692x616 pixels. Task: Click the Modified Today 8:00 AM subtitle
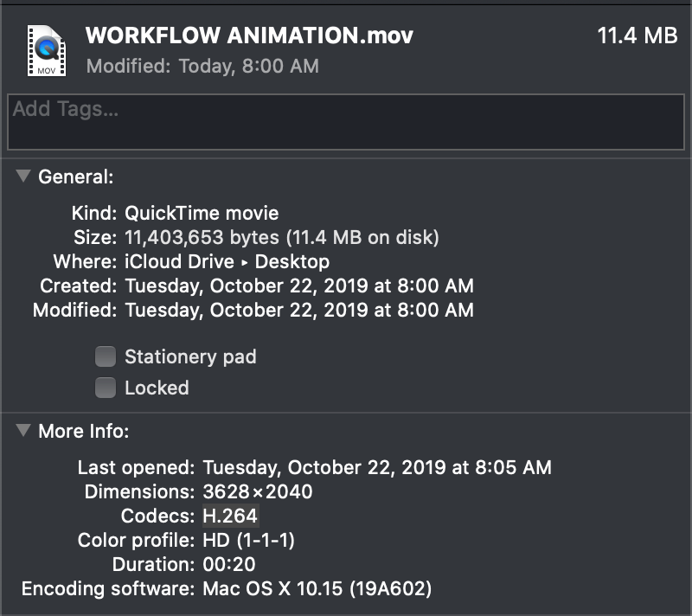202,66
